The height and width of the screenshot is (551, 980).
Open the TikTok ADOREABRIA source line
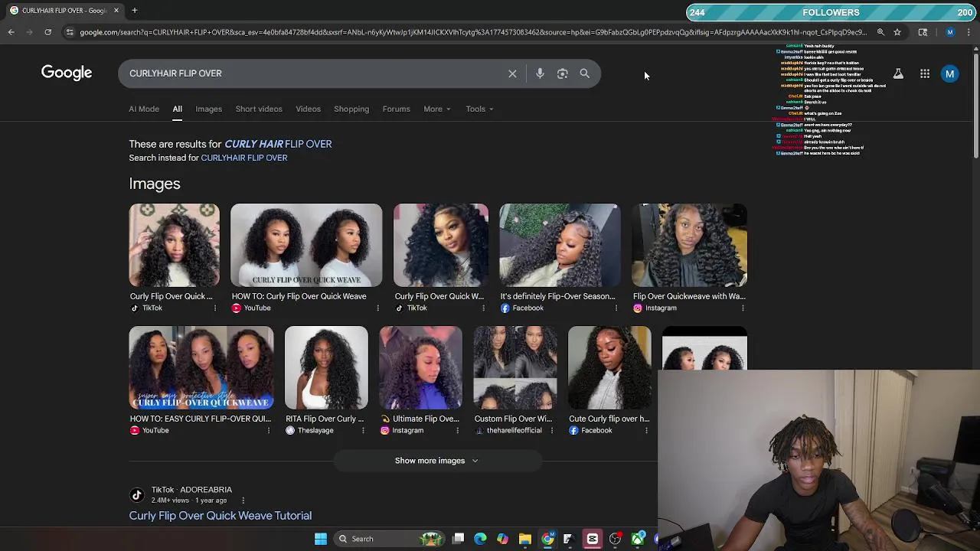(191, 490)
